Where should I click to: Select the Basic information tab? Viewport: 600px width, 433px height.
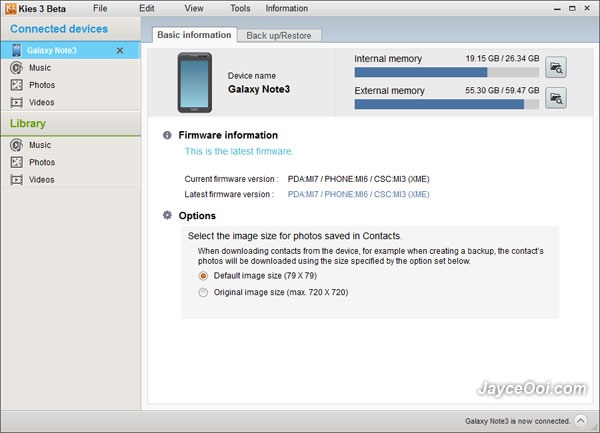pyautogui.click(x=194, y=35)
